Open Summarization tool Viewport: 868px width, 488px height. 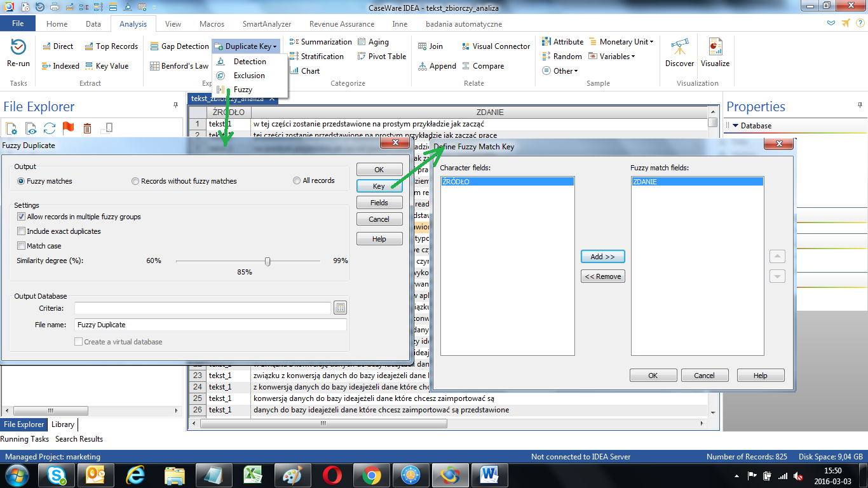pos(320,42)
